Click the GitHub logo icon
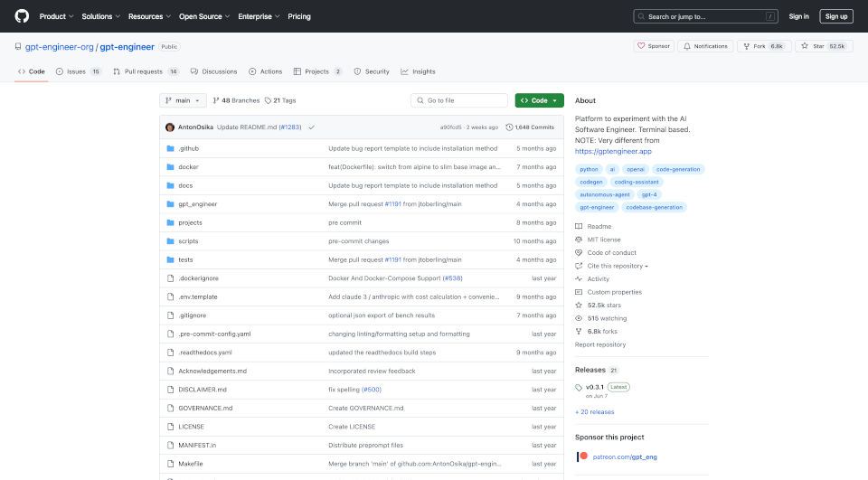 point(22,16)
